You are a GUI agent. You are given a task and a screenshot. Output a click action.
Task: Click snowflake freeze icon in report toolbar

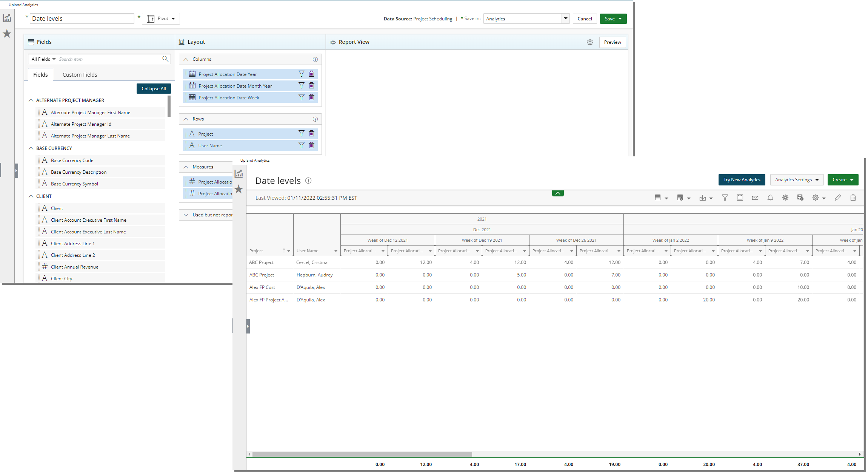(785, 198)
